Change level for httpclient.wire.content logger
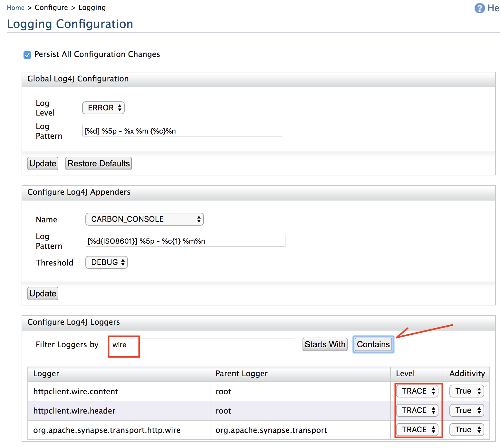 pyautogui.click(x=417, y=391)
